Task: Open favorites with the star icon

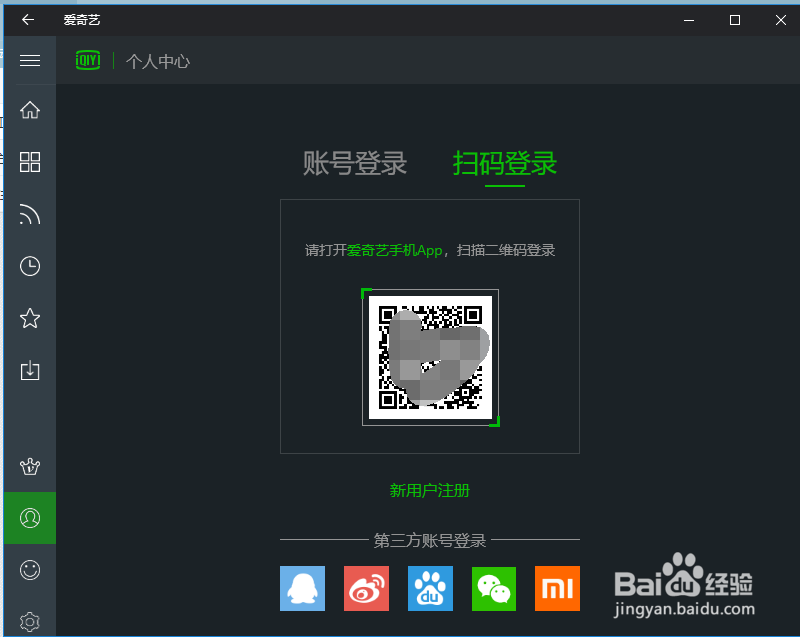Action: [x=29, y=318]
